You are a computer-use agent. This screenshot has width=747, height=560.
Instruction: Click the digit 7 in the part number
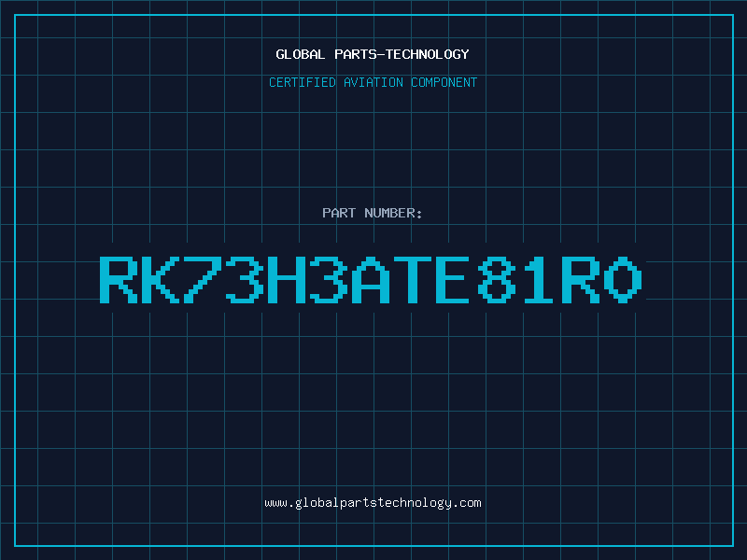203,279
